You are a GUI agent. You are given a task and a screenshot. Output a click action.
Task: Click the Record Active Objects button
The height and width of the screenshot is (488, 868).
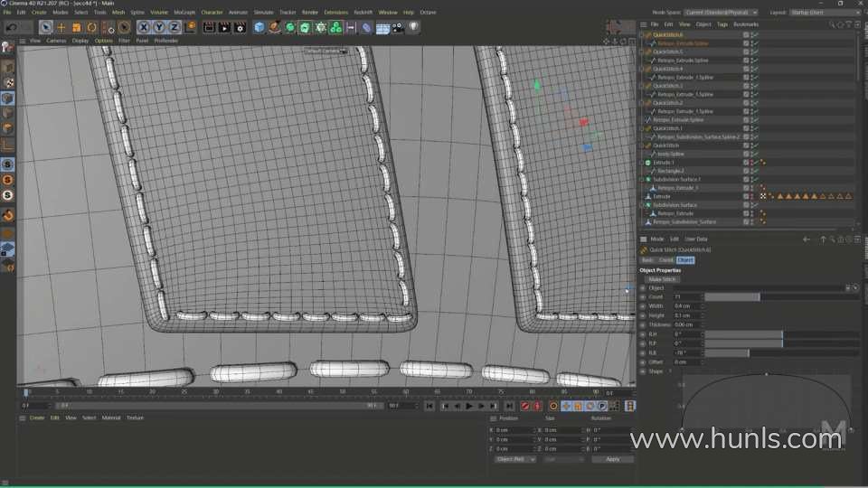tap(524, 406)
